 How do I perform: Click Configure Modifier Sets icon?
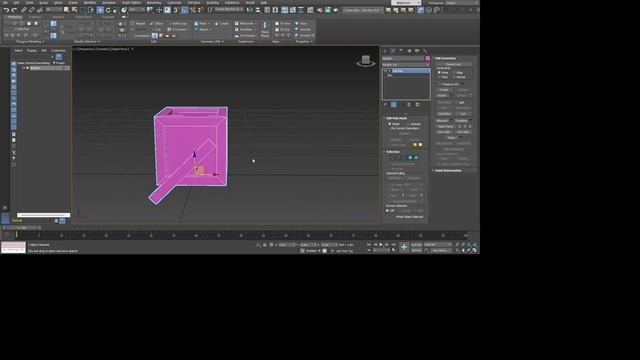click(417, 104)
